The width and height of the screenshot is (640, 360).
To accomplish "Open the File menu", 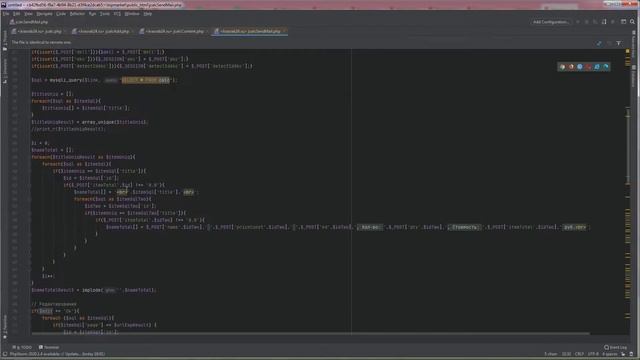I will point(6,13).
